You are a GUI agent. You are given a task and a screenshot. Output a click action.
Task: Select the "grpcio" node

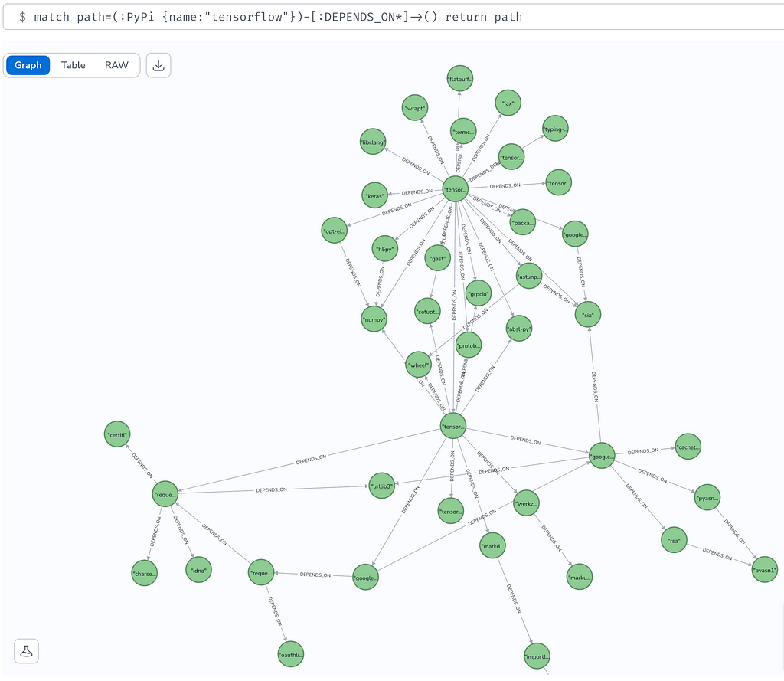tap(479, 293)
